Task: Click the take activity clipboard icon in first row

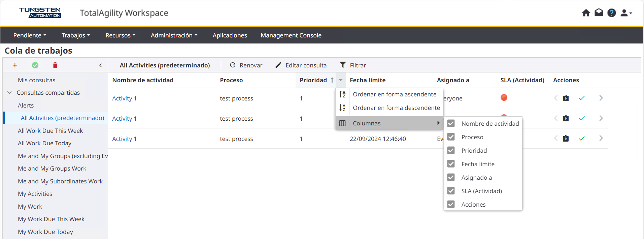Action: tap(566, 98)
